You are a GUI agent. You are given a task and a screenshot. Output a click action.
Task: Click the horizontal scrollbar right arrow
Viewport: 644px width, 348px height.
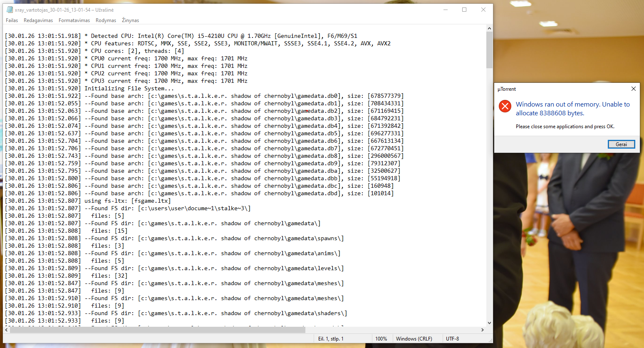pyautogui.click(x=482, y=330)
